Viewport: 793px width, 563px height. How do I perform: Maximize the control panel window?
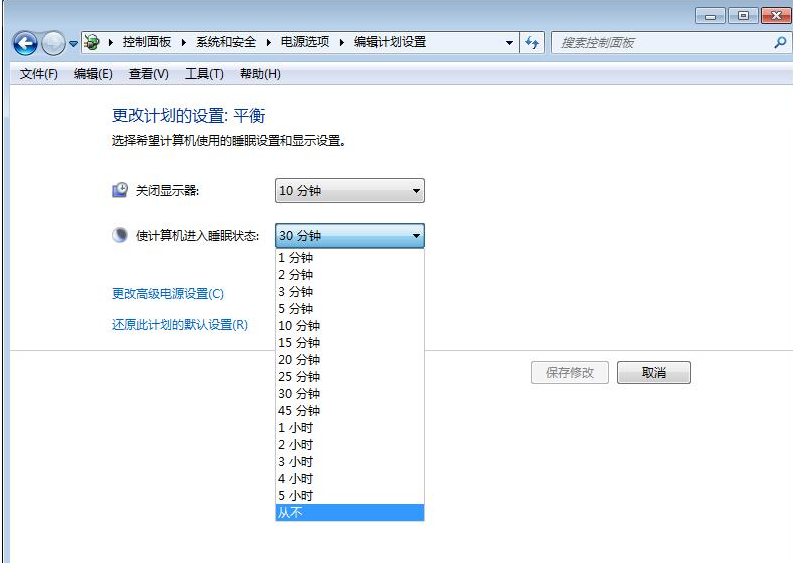(743, 16)
